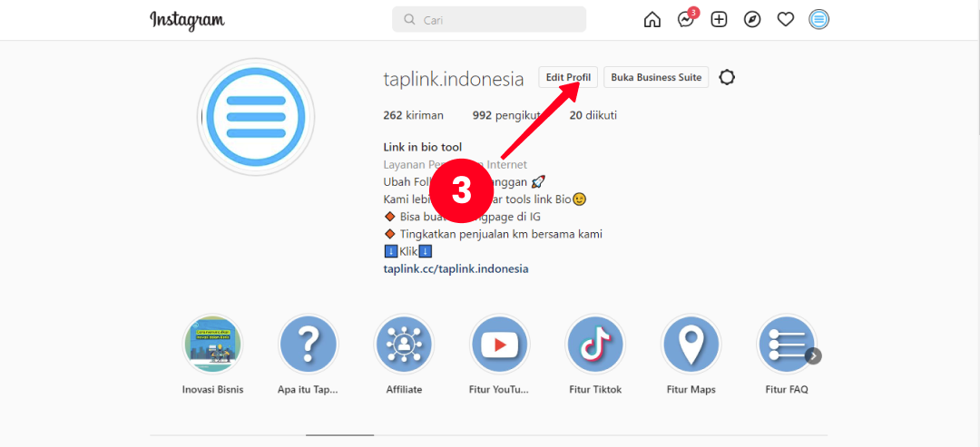This screenshot has height=447, width=980.
Task: Open the taplink.cc/taplink.indonesia link
Action: click(456, 269)
